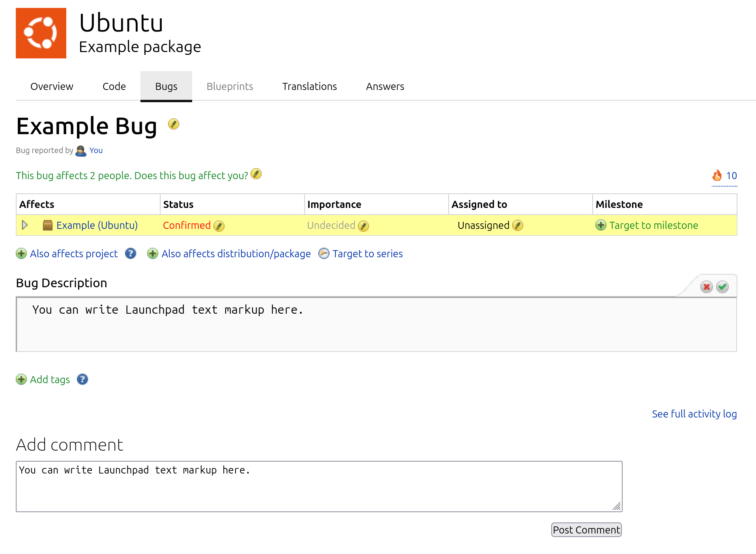Edit the Example Bug title pencil icon
The height and width of the screenshot is (554, 756).
174,124
